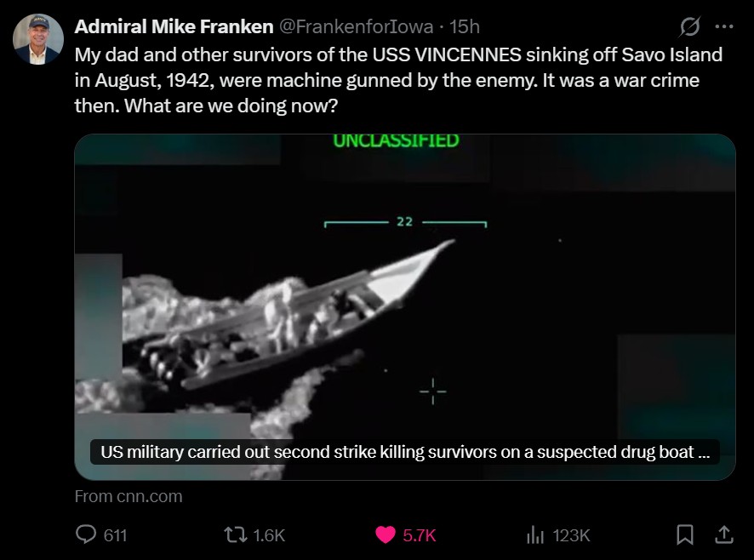Click the Admiral Mike Franken display name

tap(174, 26)
